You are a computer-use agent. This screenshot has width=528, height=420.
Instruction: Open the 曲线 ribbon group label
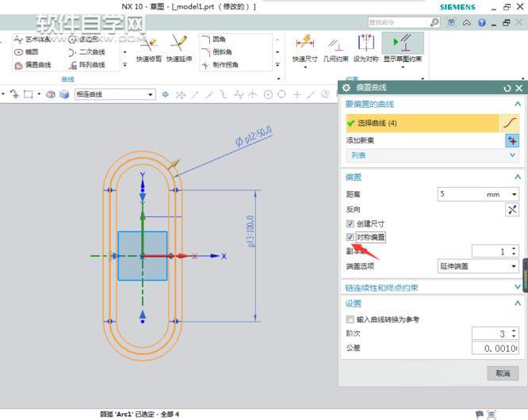[x=67, y=79]
